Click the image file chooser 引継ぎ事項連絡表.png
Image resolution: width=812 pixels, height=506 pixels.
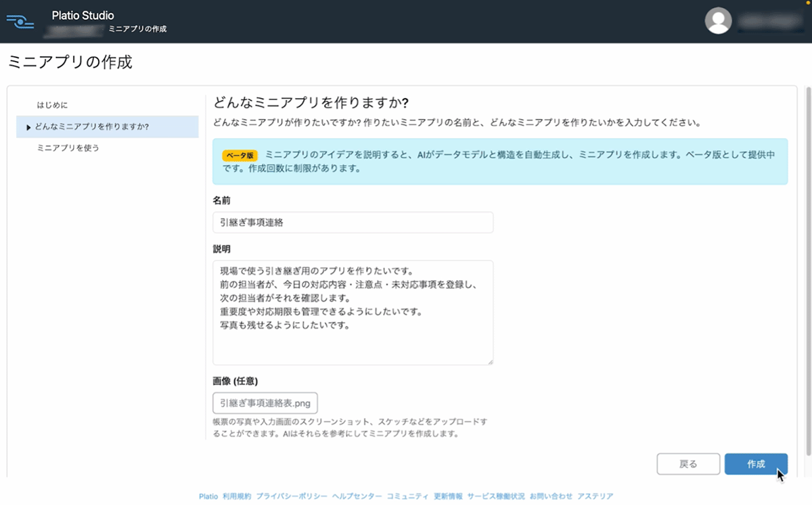[x=265, y=403]
